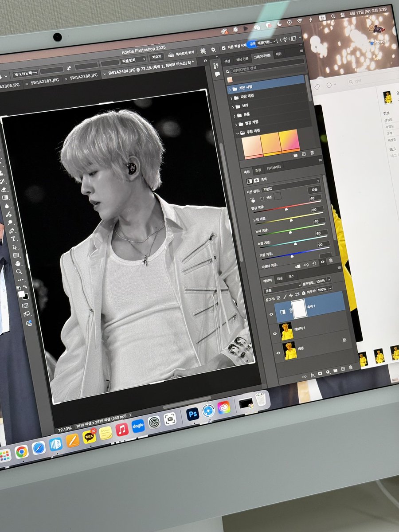Toggle lock position move icon

pos(291,296)
